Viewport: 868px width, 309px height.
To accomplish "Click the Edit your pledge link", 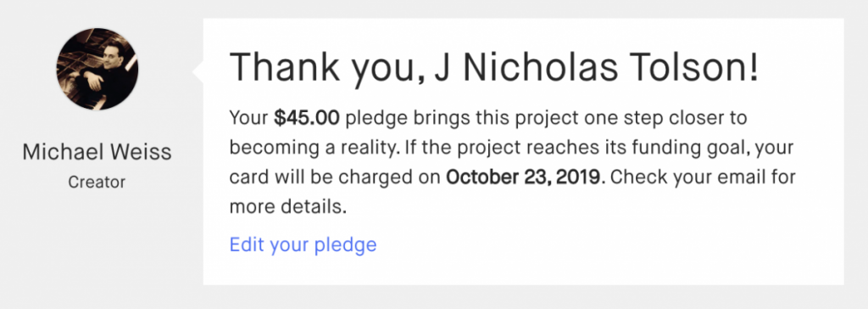I will (303, 244).
